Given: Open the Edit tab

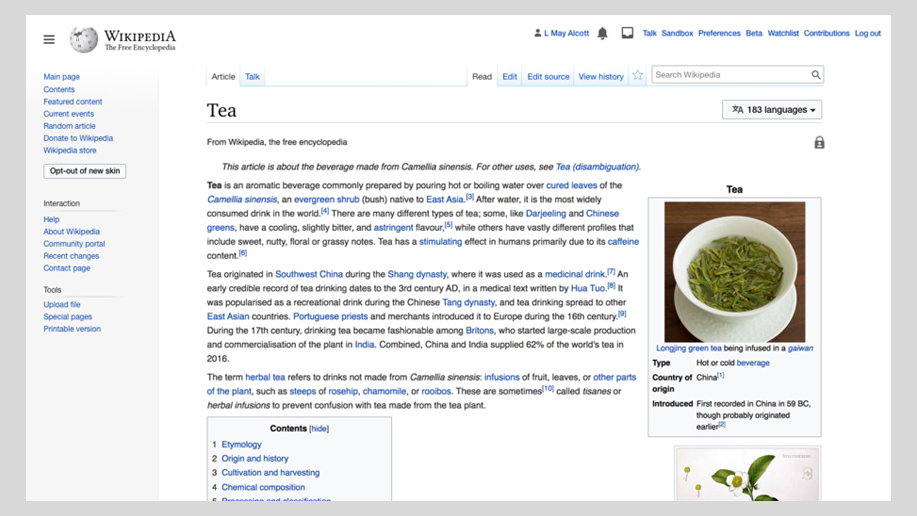Looking at the screenshot, I should pos(509,77).
